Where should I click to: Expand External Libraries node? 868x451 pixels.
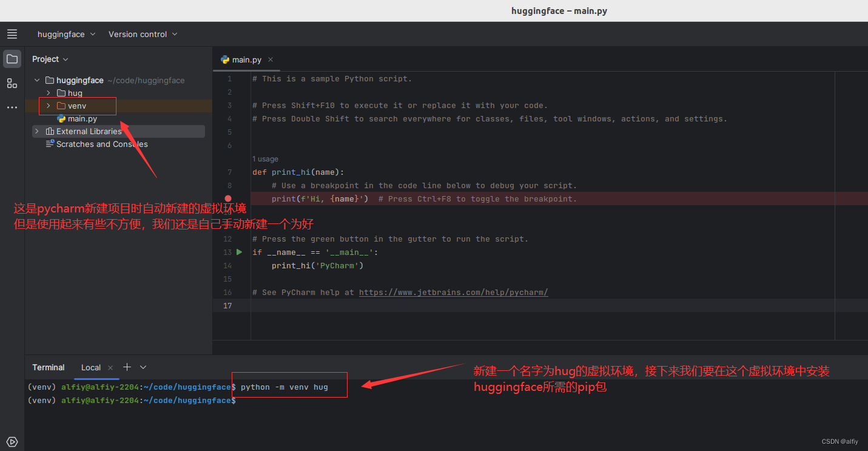click(37, 131)
